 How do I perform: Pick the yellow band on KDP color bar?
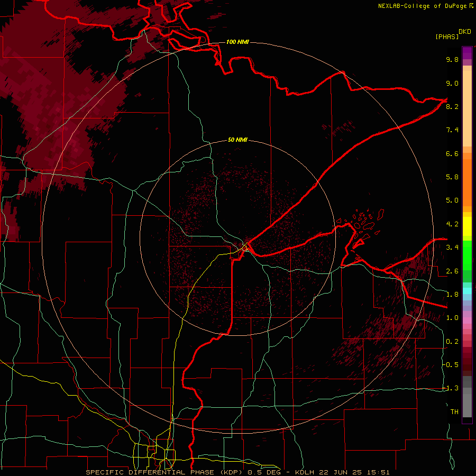point(467,226)
